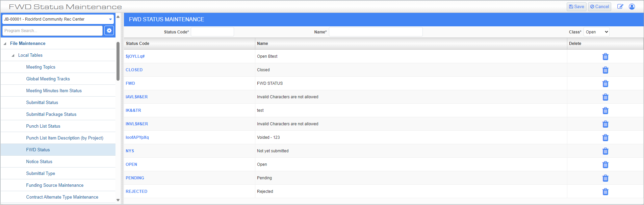Delete the OPEN status row

605,164
